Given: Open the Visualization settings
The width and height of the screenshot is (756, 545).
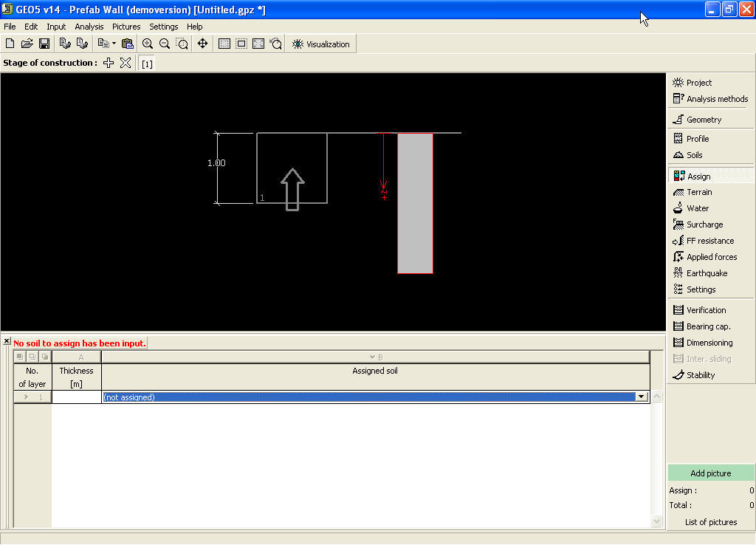Looking at the screenshot, I should [x=321, y=44].
